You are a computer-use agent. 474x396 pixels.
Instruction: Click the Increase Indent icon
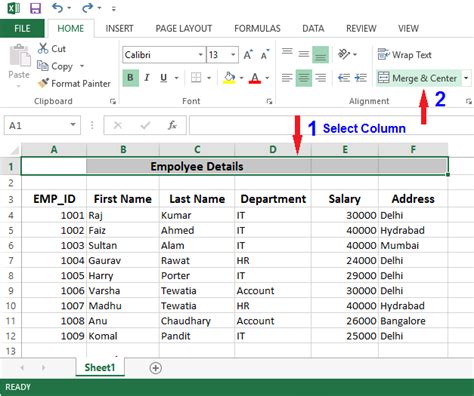point(360,78)
